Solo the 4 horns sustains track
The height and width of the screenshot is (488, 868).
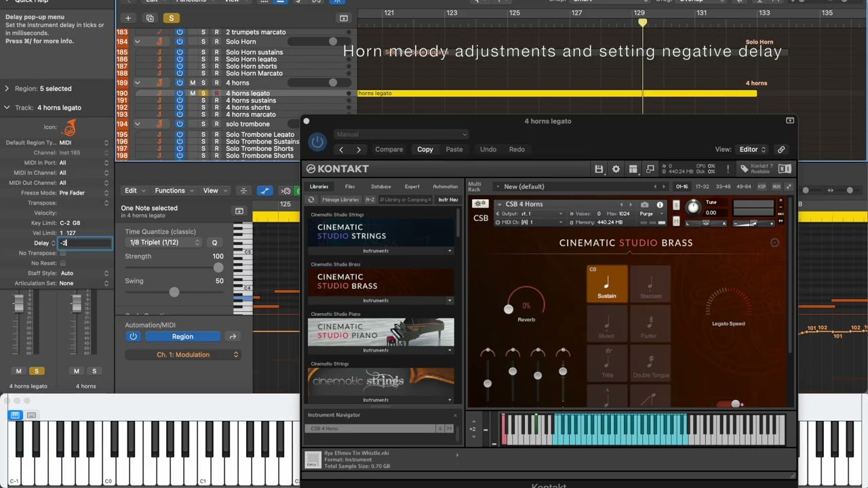(203, 100)
